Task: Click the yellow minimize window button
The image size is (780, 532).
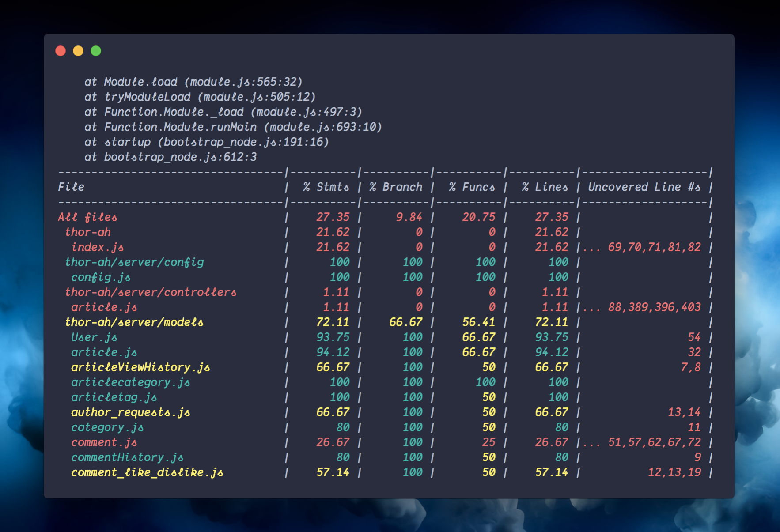Action: click(x=78, y=51)
